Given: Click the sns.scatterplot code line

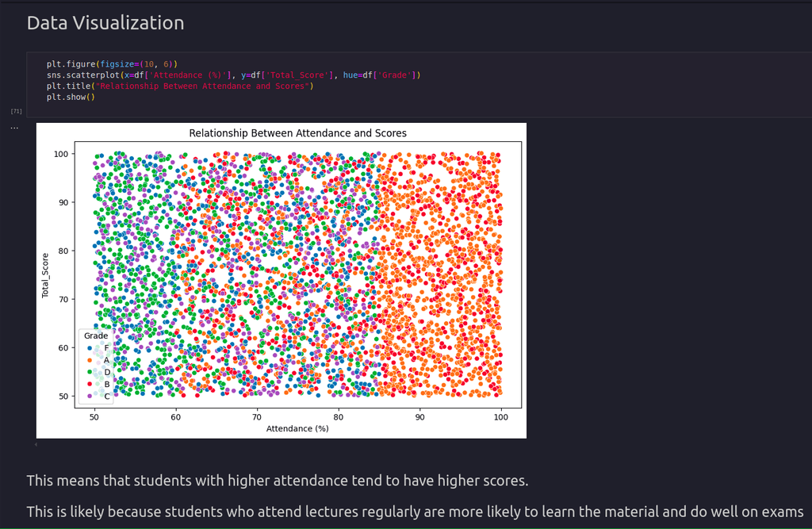Looking at the screenshot, I should pos(234,75).
